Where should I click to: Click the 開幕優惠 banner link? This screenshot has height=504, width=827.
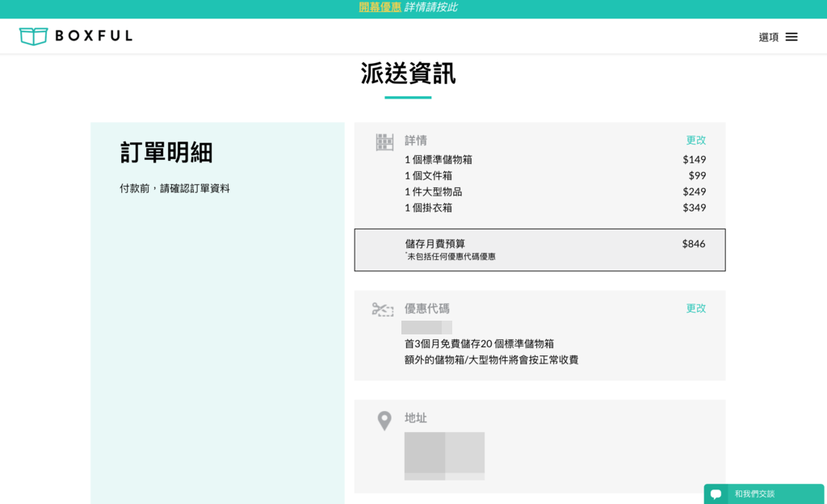coord(372,8)
